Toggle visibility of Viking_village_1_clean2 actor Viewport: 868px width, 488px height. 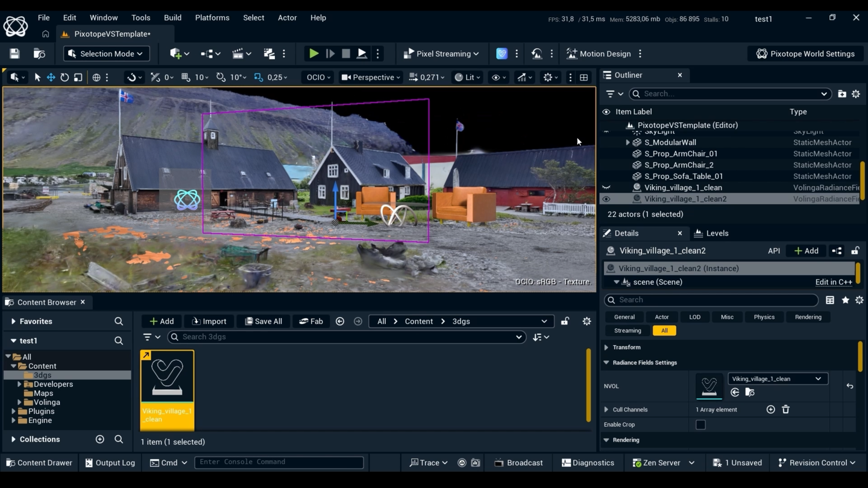pyautogui.click(x=606, y=199)
